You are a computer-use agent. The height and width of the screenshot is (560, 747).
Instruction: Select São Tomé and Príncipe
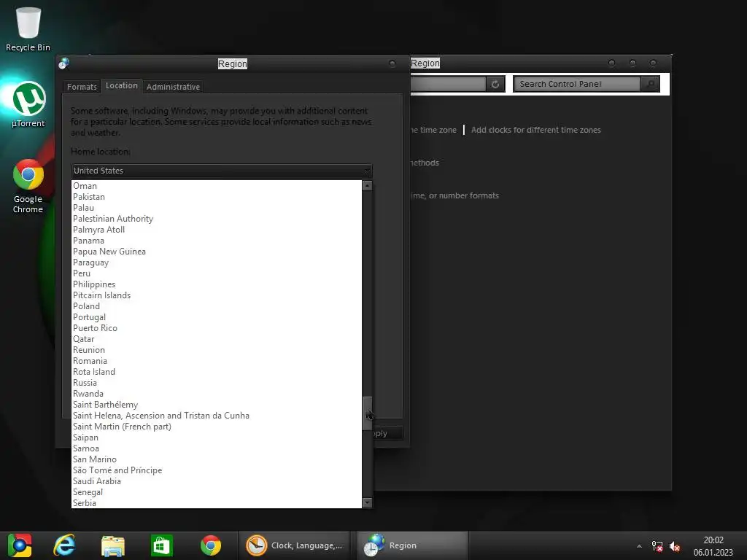pos(217,470)
